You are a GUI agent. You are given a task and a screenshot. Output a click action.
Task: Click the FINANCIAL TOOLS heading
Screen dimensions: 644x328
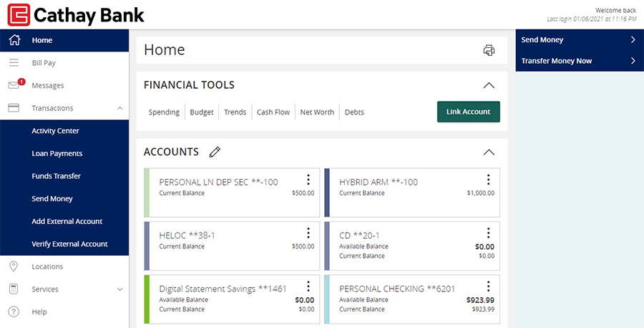[x=189, y=85]
